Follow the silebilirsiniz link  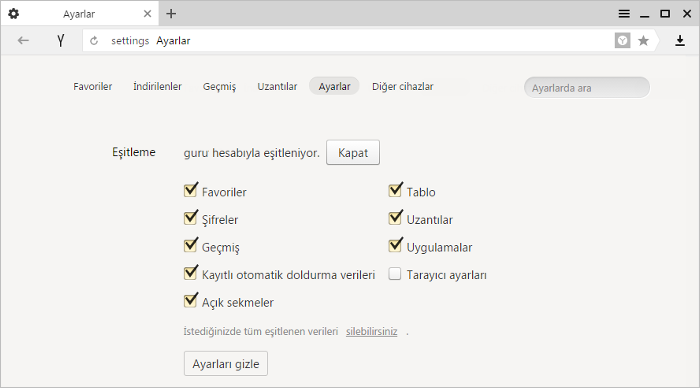(x=371, y=331)
